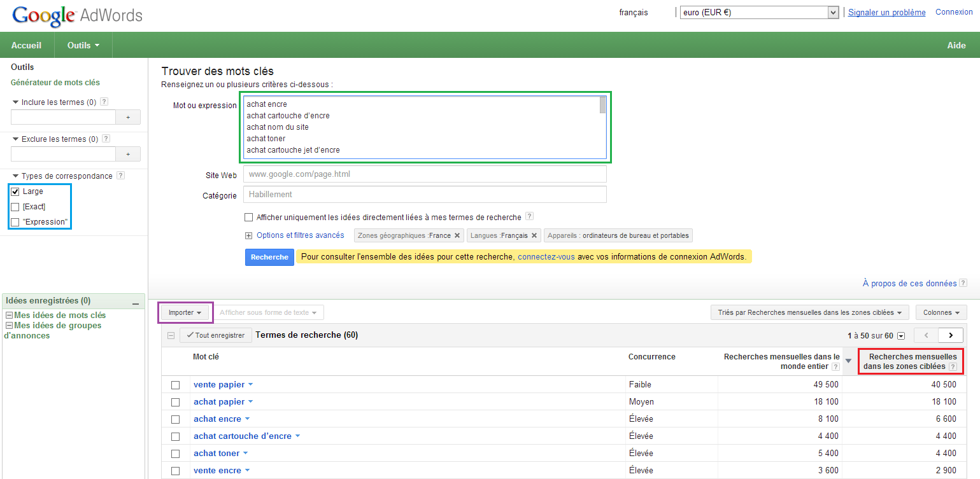
Task: Open help icon next to Exclure les termes
Action: coord(106,139)
